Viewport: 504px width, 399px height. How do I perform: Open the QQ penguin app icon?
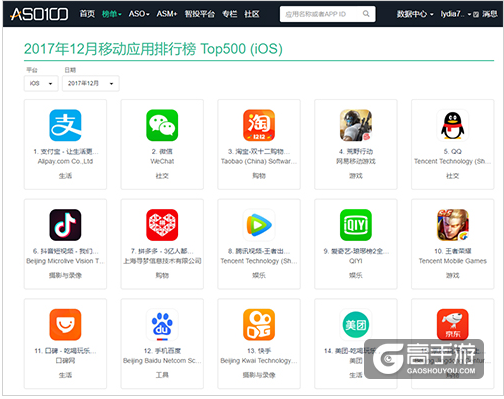tap(453, 125)
